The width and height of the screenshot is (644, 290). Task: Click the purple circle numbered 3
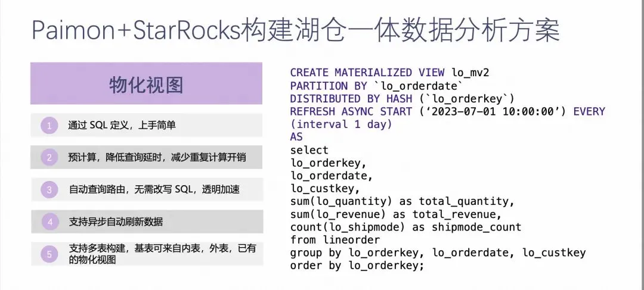[x=49, y=189]
